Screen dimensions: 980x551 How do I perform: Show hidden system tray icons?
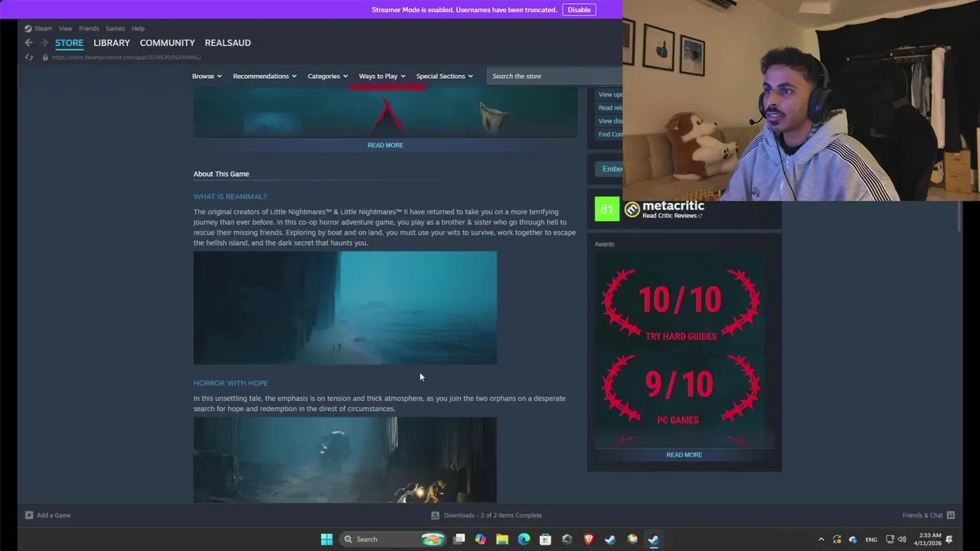821,540
